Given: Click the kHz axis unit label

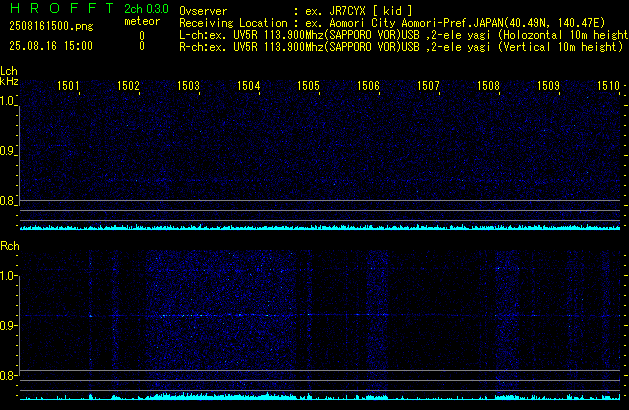Looking at the screenshot, I should pos(9,81).
